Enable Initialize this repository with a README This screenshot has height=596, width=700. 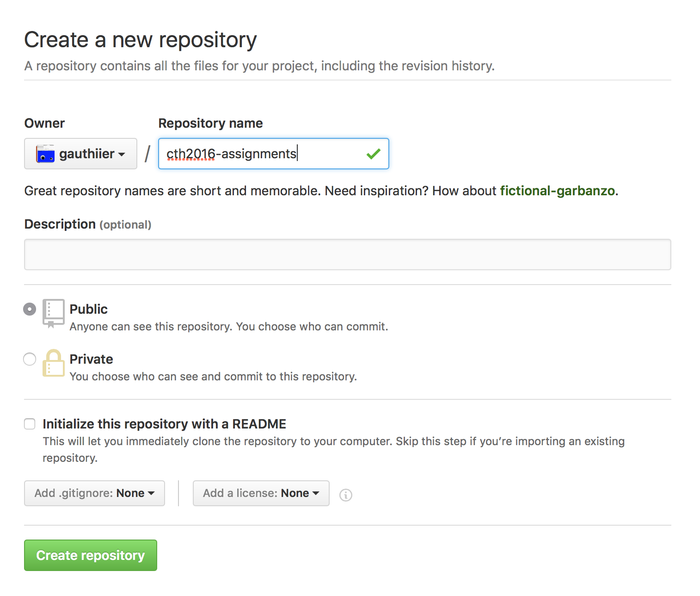point(30,424)
